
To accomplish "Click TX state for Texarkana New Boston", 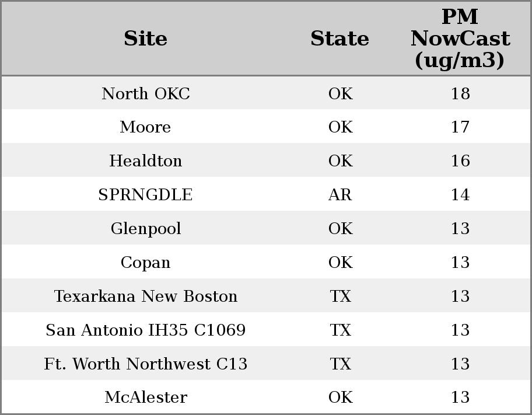I will [x=340, y=297].
